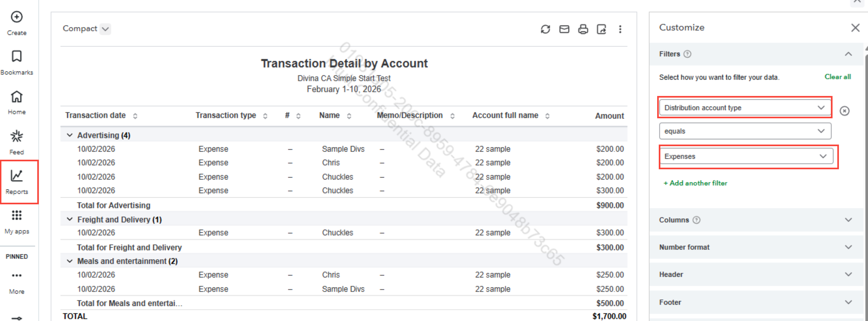
Task: Click the Clear all link
Action: (x=837, y=77)
